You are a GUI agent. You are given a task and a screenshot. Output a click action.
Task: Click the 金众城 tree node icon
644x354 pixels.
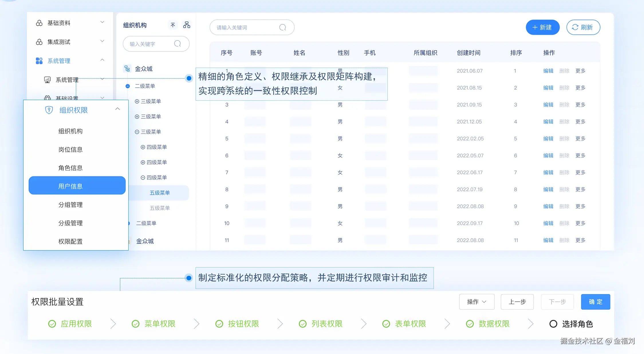(127, 69)
